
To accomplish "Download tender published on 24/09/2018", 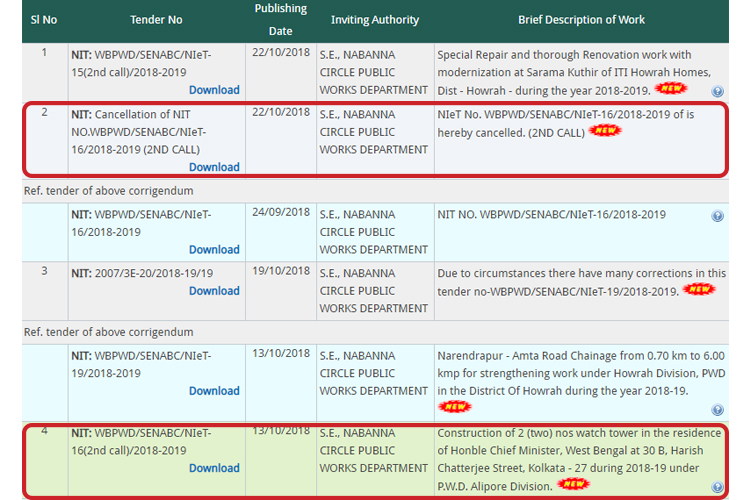I will tap(214, 250).
